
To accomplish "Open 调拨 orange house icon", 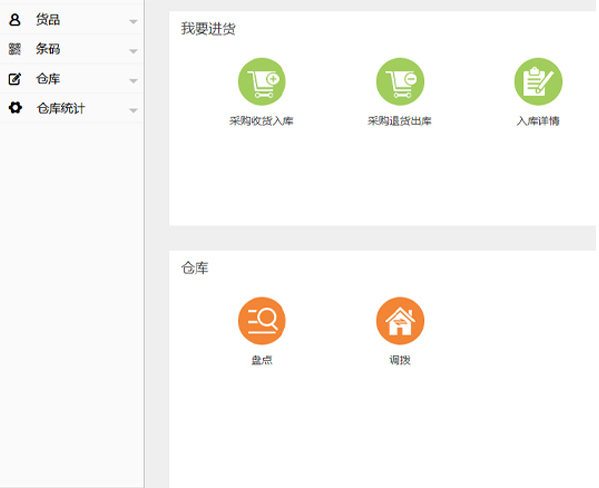I will (x=400, y=321).
